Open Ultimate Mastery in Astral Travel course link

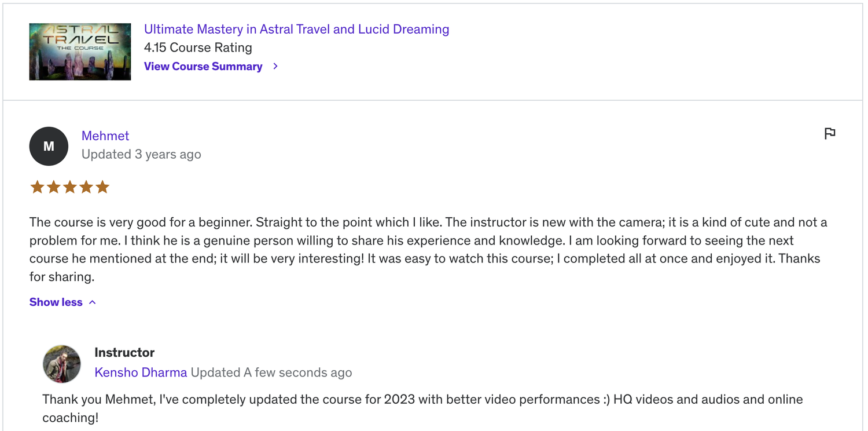[x=296, y=29]
